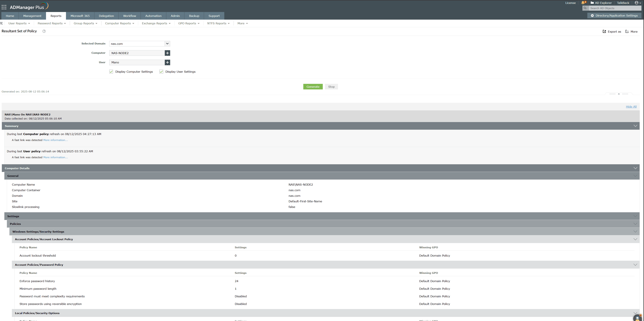Image resolution: width=644 pixels, height=321 pixels.
Task: Click the Hide All link
Action: click(631, 107)
